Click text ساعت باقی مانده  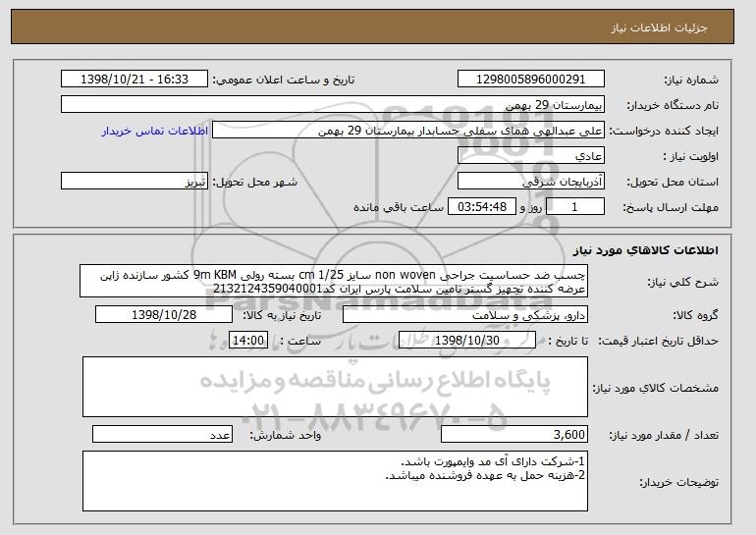point(399,207)
